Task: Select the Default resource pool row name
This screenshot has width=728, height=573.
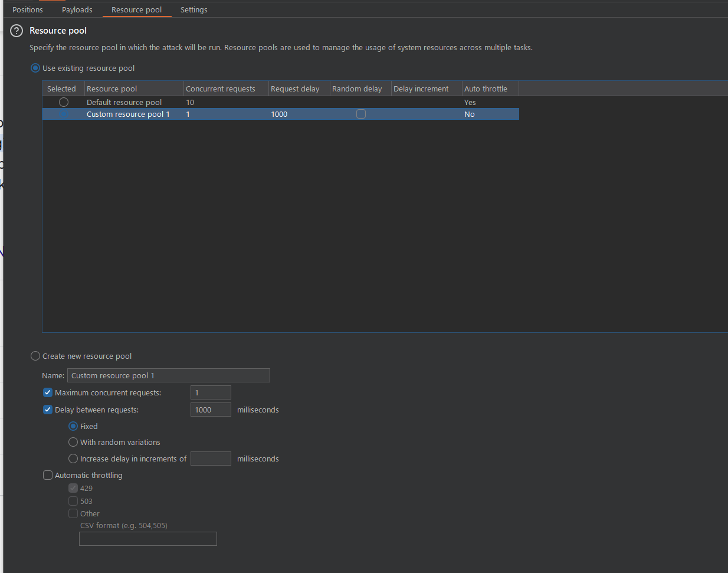Action: point(124,102)
